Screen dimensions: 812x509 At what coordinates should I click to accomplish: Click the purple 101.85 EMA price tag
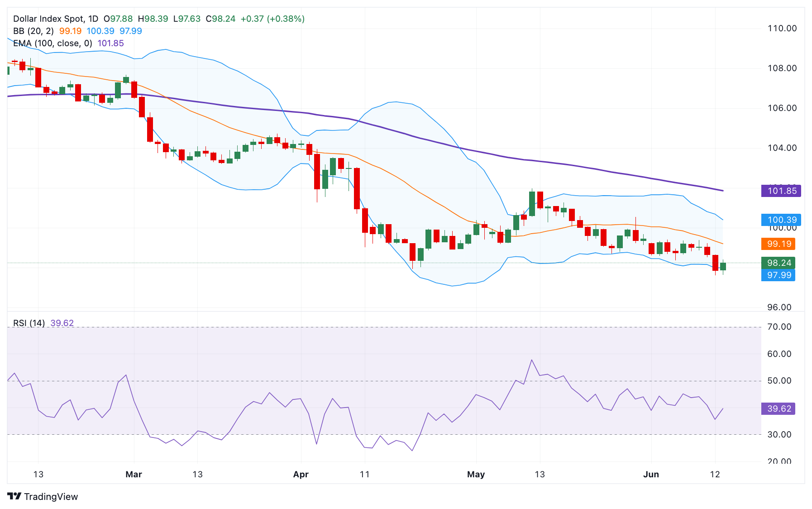coord(781,191)
